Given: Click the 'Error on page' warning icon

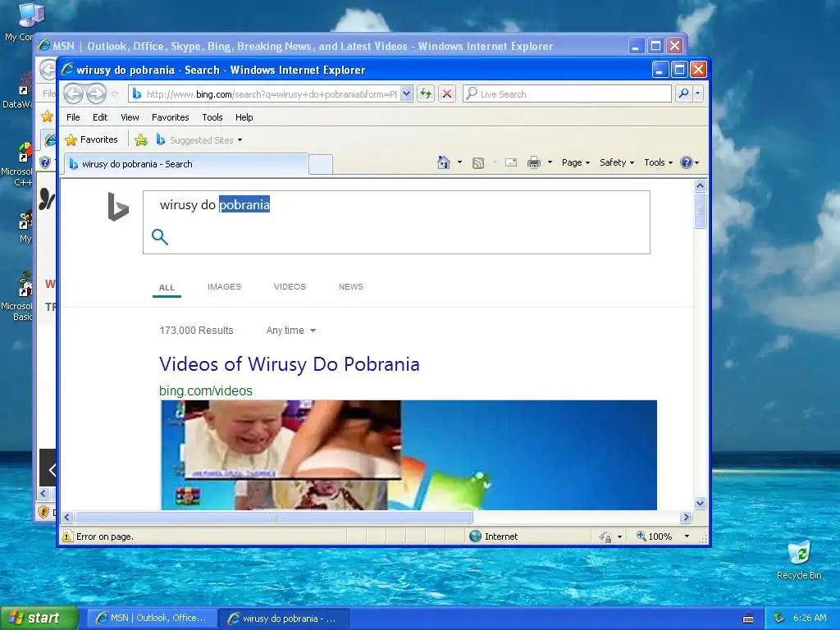Looking at the screenshot, I should point(67,536).
